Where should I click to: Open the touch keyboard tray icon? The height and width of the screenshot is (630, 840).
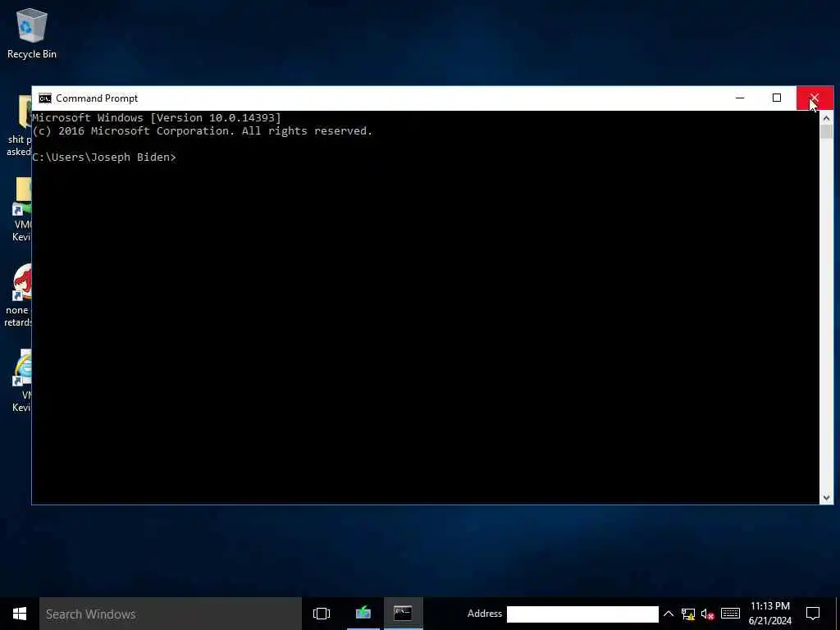[730, 614]
